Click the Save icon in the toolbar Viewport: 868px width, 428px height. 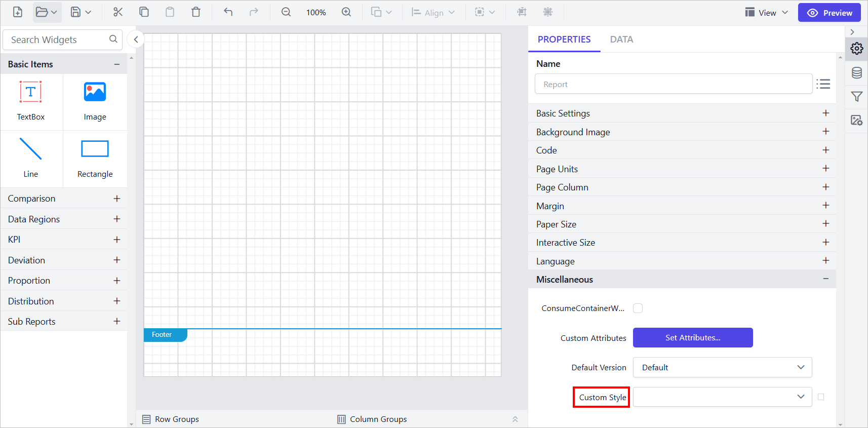tap(75, 12)
